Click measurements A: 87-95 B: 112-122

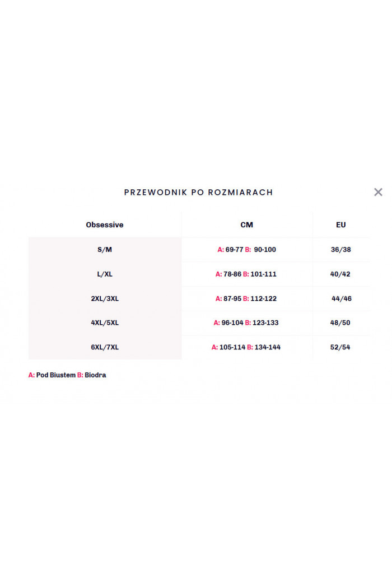tap(246, 298)
